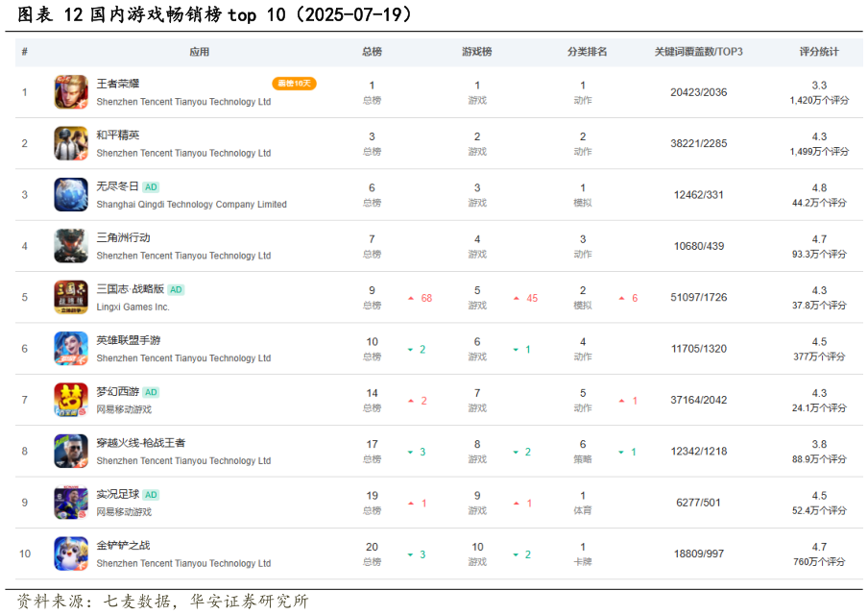This screenshot has width=868, height=615.
Task: Select the 实况足球 app icon
Action: (71, 503)
